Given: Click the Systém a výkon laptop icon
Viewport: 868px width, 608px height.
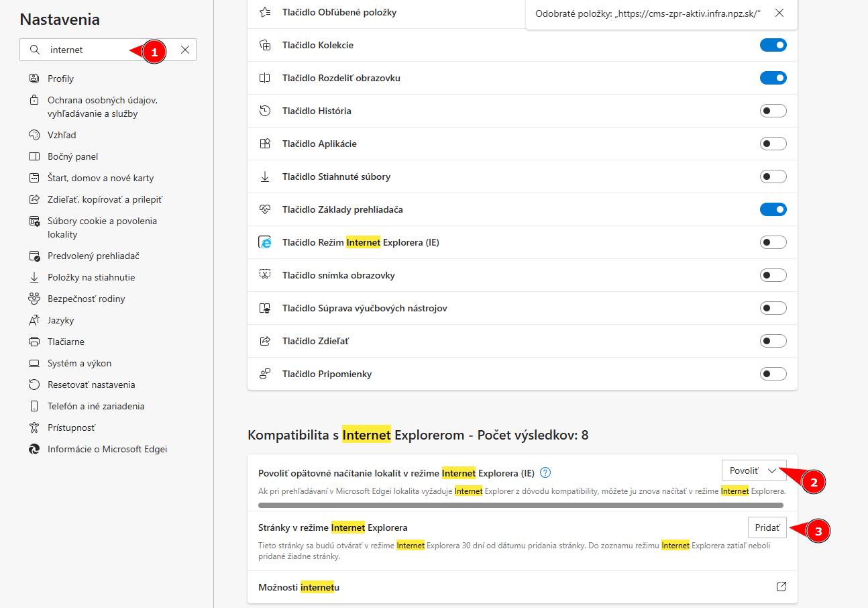Looking at the screenshot, I should 34,363.
